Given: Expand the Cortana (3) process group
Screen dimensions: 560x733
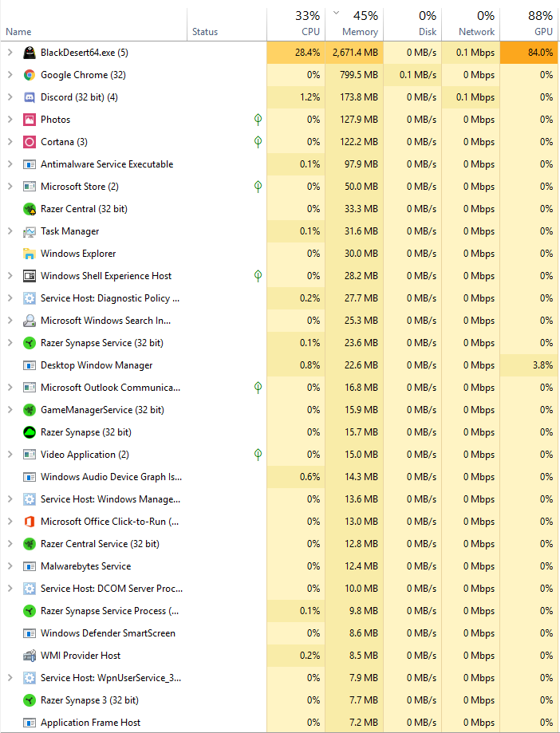Looking at the screenshot, I should [10, 142].
